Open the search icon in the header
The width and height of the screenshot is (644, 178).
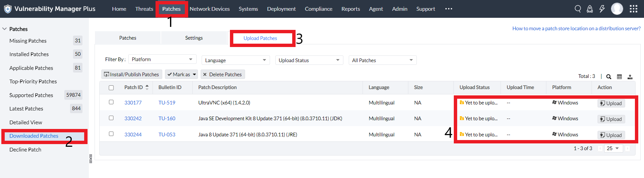(578, 9)
